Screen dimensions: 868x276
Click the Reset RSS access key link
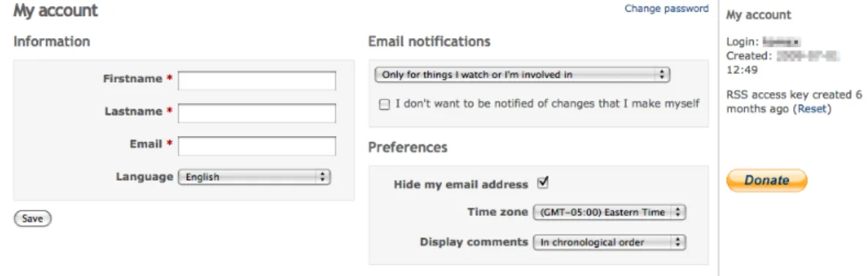(x=813, y=109)
